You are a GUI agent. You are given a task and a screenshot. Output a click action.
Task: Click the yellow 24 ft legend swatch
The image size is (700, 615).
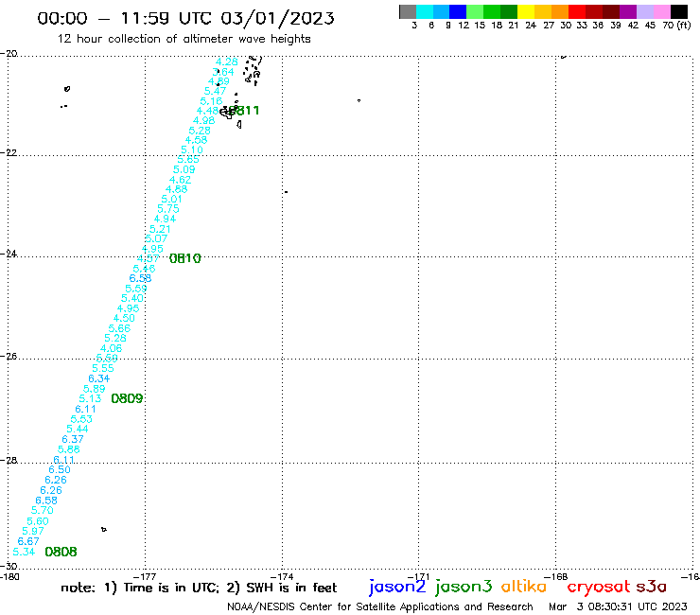click(527, 11)
